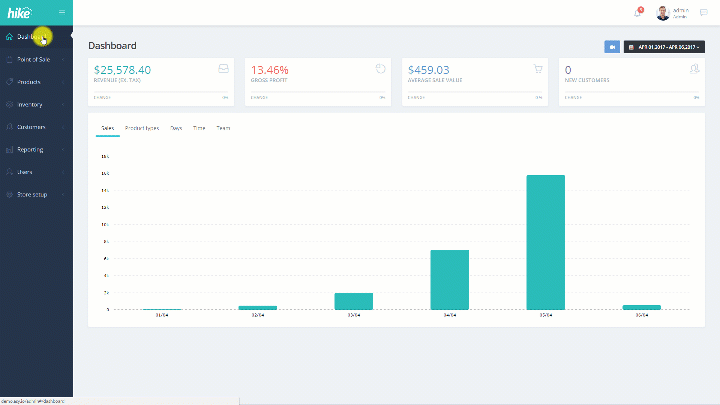This screenshot has width=720, height=405.
Task: Click the Admin user name text
Action: coord(680,10)
